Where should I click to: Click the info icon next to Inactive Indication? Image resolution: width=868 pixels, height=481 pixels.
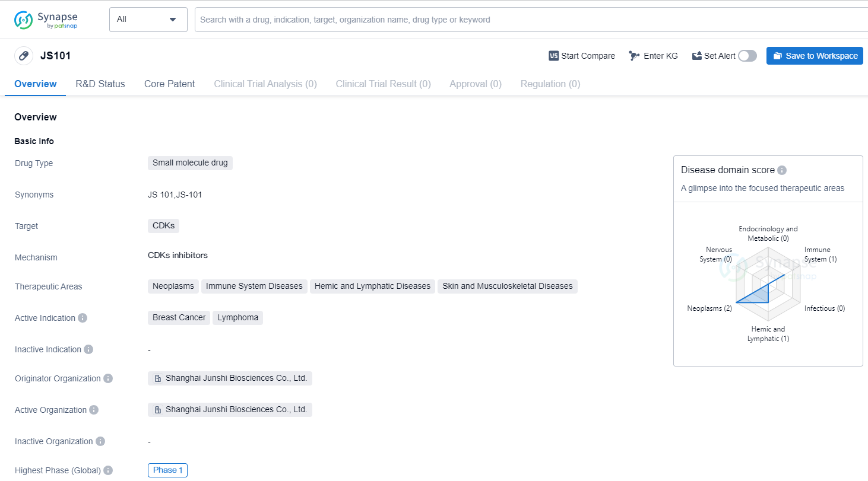88,349
